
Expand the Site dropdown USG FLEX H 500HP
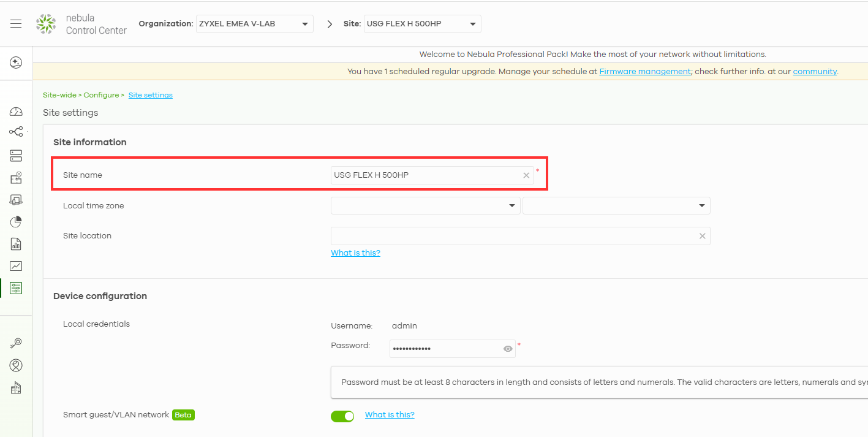click(422, 24)
